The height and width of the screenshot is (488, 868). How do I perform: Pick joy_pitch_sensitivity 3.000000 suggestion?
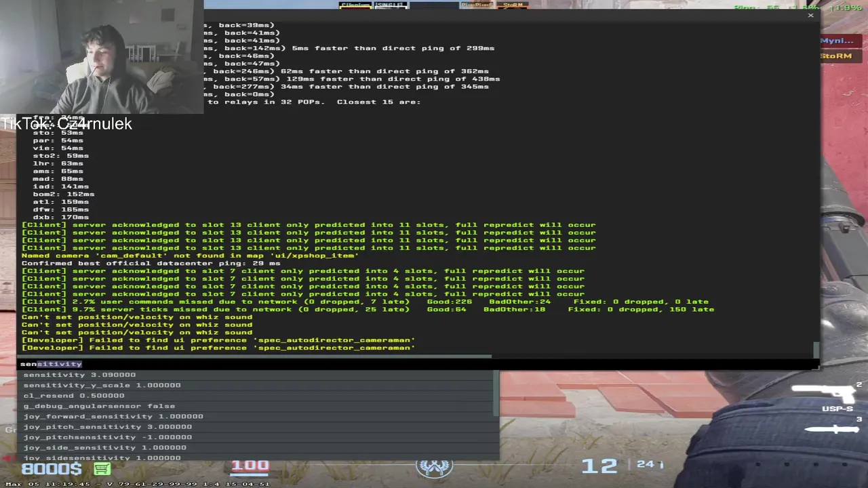tap(107, 427)
